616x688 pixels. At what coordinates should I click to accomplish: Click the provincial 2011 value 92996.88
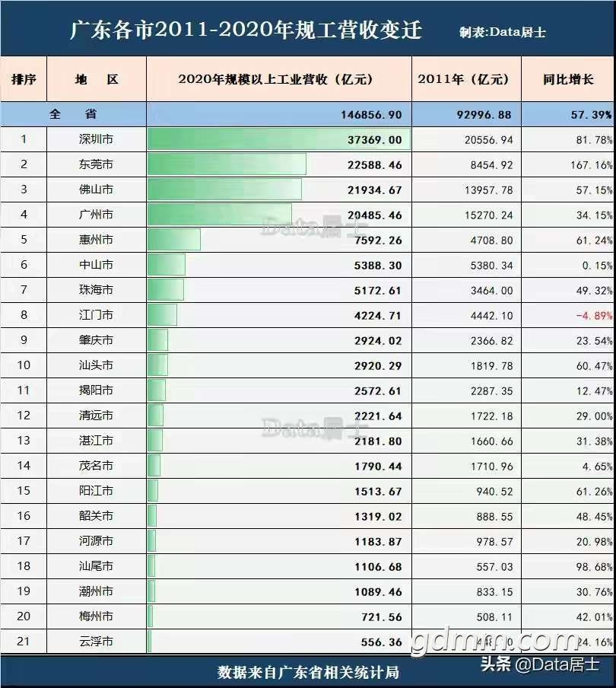point(484,115)
